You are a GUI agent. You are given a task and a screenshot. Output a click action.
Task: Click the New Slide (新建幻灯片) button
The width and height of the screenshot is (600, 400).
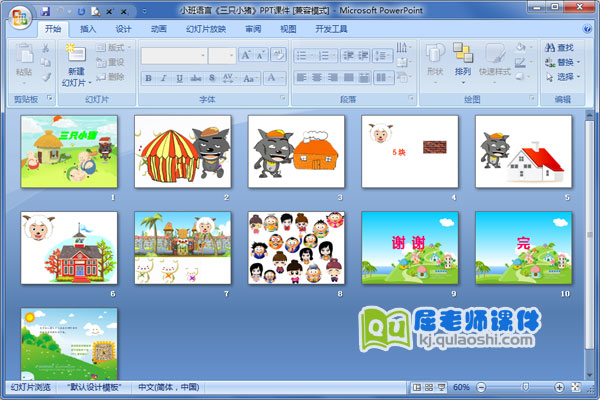(76, 64)
